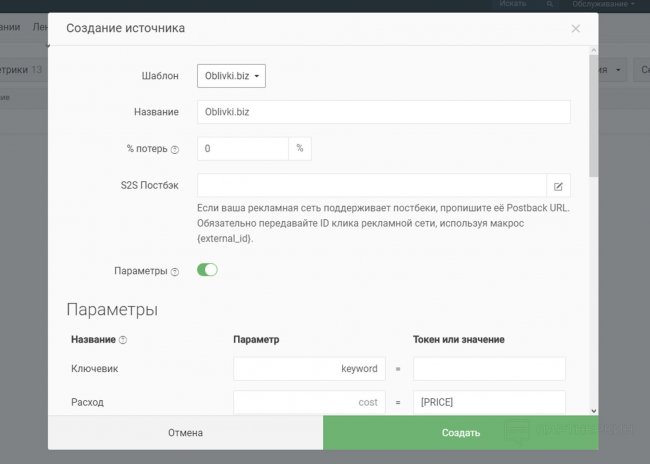Toggle the Параметры switch off
This screenshot has width=650, height=464.
click(x=207, y=270)
